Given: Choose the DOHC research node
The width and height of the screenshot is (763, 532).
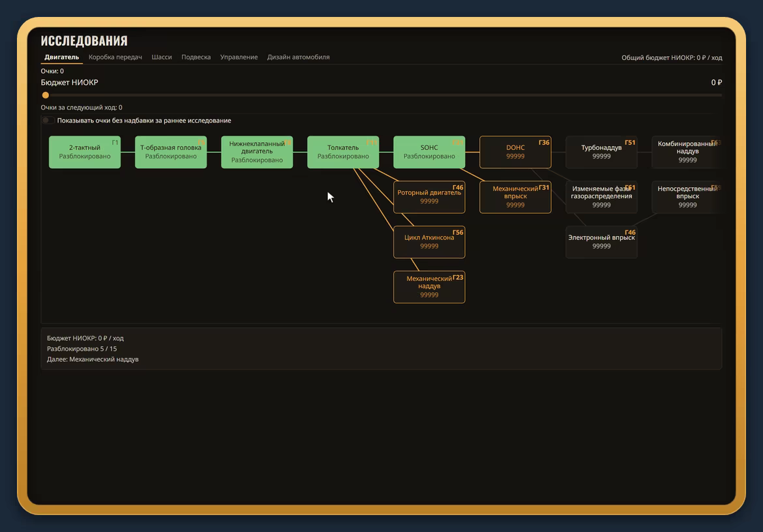Looking at the screenshot, I should coord(515,152).
